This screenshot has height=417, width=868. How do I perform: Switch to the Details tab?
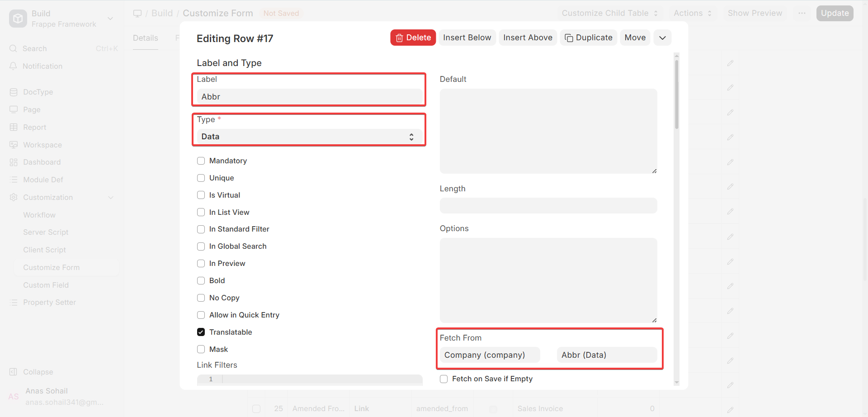coord(146,38)
